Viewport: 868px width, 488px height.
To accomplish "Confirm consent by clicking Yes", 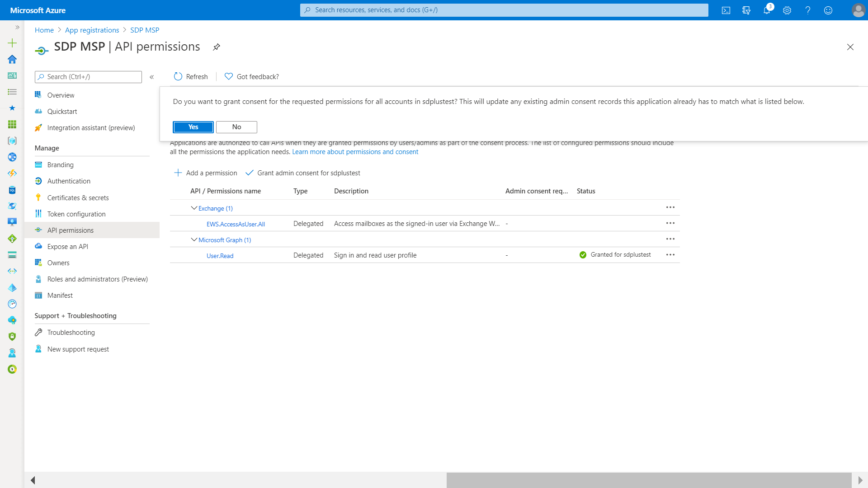I will click(193, 127).
